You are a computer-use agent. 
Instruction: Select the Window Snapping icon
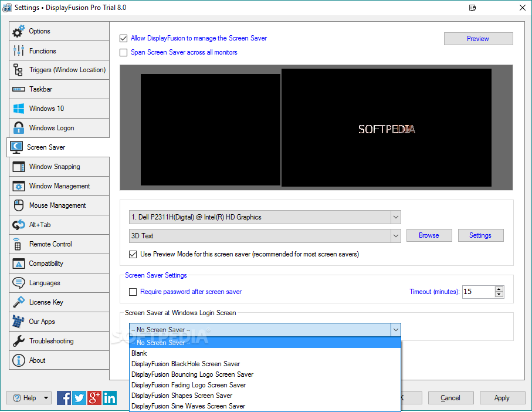pyautogui.click(x=19, y=167)
